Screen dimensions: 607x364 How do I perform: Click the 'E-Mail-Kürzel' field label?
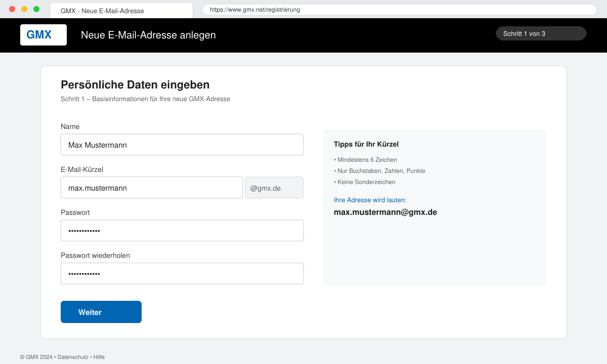[82, 169]
